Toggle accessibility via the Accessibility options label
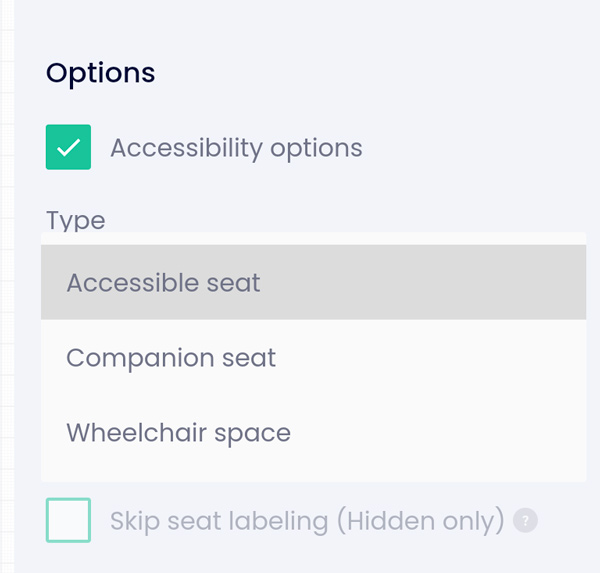600x573 pixels. coord(236,148)
